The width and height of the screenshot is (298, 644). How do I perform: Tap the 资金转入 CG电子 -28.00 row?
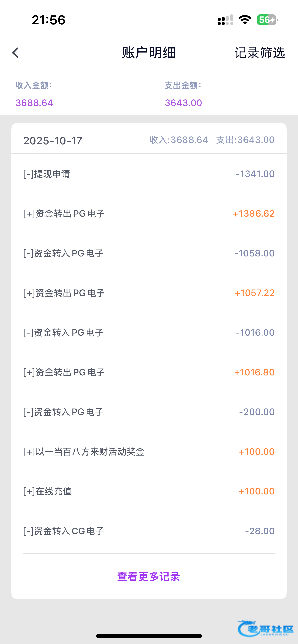[x=149, y=531]
